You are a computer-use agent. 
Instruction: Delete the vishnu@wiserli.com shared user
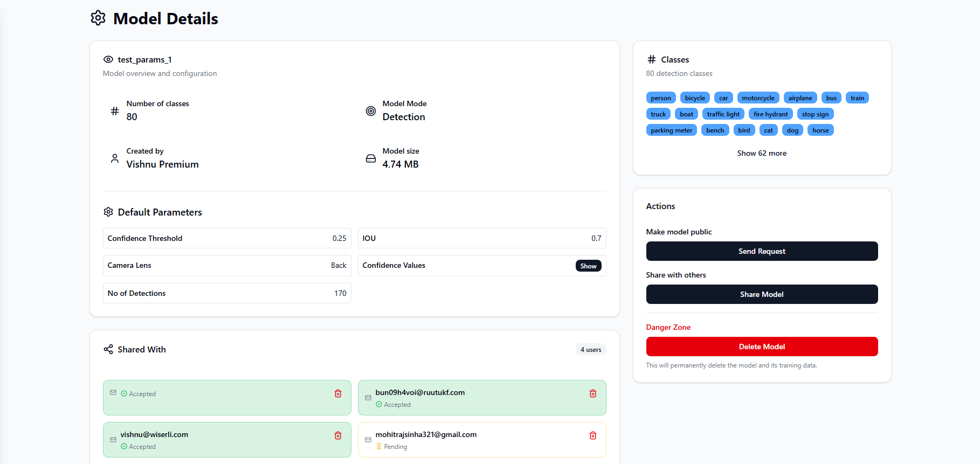click(x=338, y=435)
